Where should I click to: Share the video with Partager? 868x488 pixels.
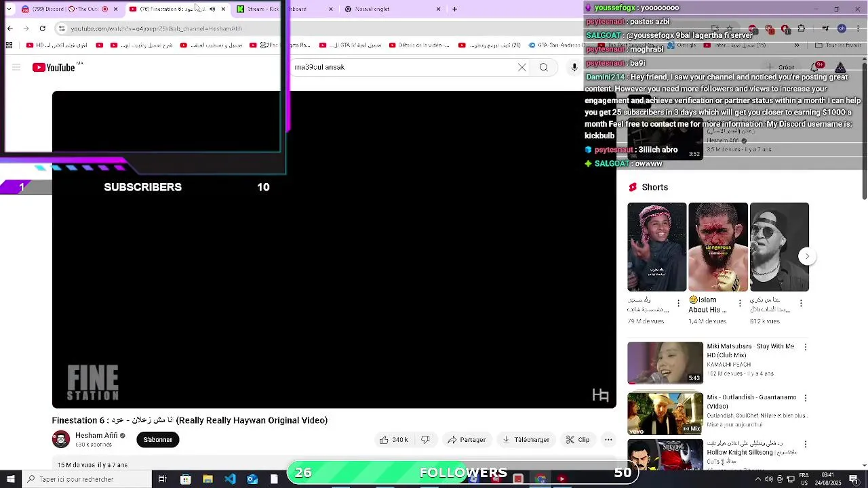(467, 440)
